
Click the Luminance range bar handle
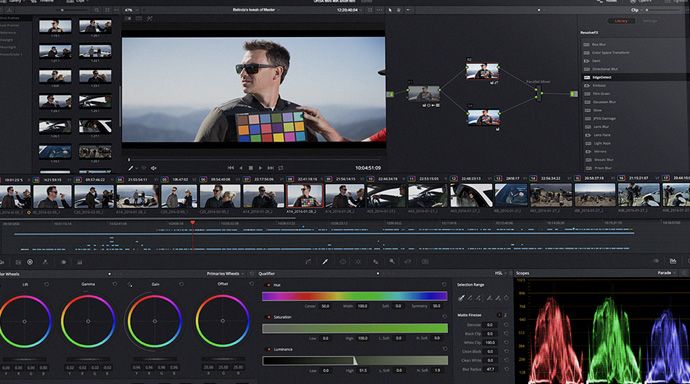click(355, 361)
